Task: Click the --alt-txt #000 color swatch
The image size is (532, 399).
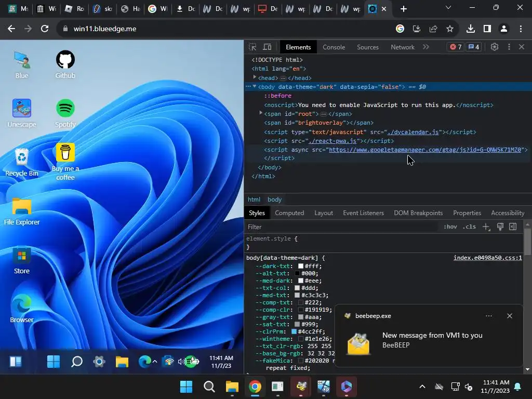Action: (297, 273)
